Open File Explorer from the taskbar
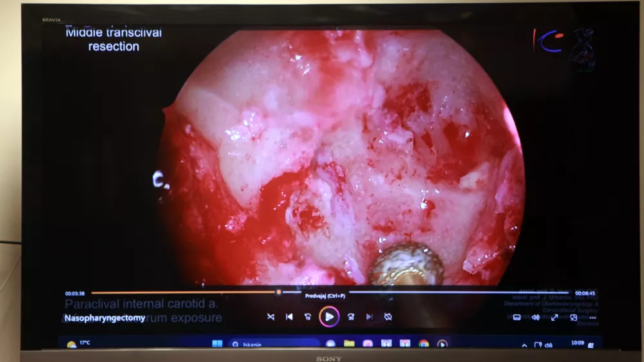The height and width of the screenshot is (362, 644). tap(349, 344)
